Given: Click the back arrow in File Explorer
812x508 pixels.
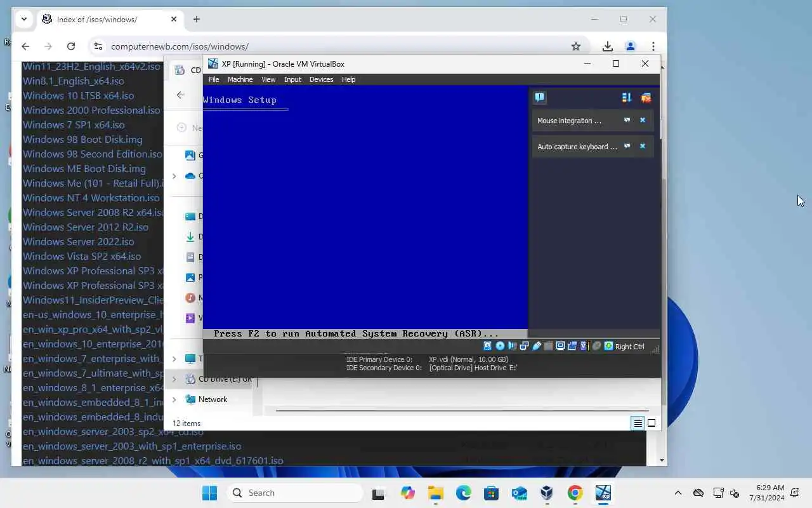Looking at the screenshot, I should [181, 95].
